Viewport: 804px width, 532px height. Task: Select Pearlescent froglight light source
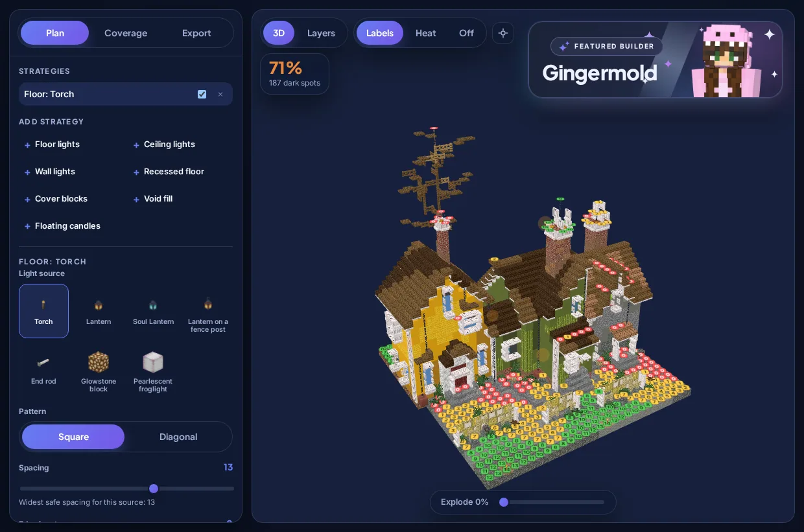[153, 371]
